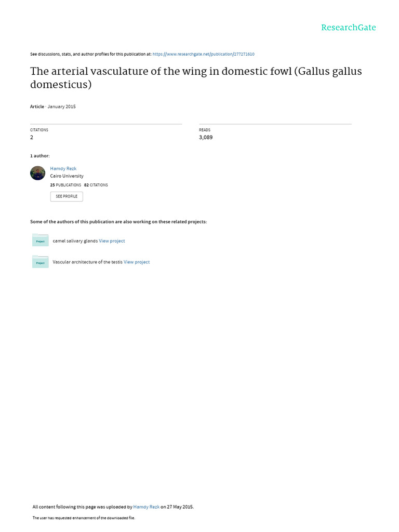Click Hamdy Rezk's profile avatar photo
Image resolution: width=399 pixels, height=532 pixels.
click(x=38, y=173)
